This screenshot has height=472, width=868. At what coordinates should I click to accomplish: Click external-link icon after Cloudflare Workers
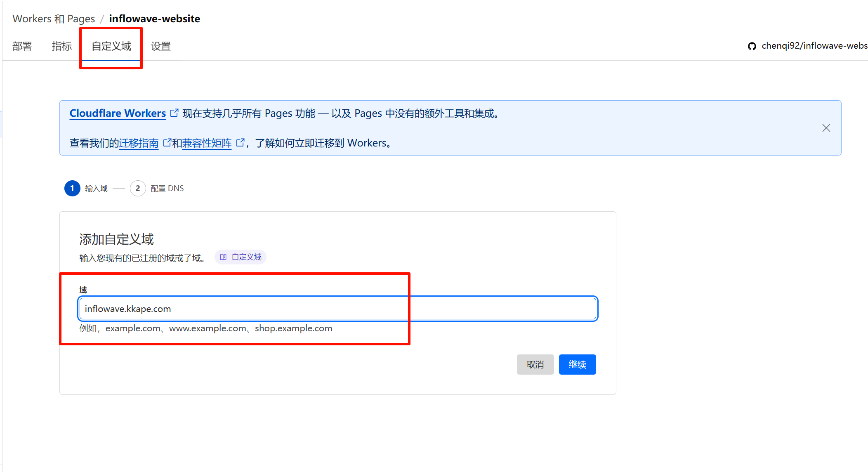click(175, 113)
